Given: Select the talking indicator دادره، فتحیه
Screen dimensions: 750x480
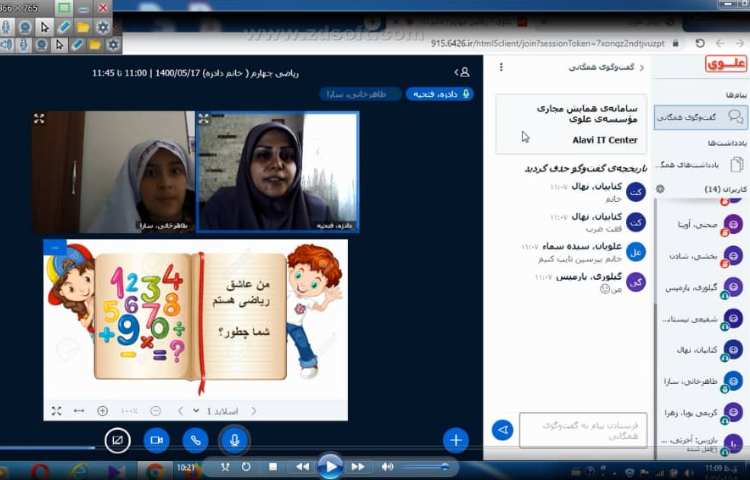Looking at the screenshot, I should (x=440, y=94).
